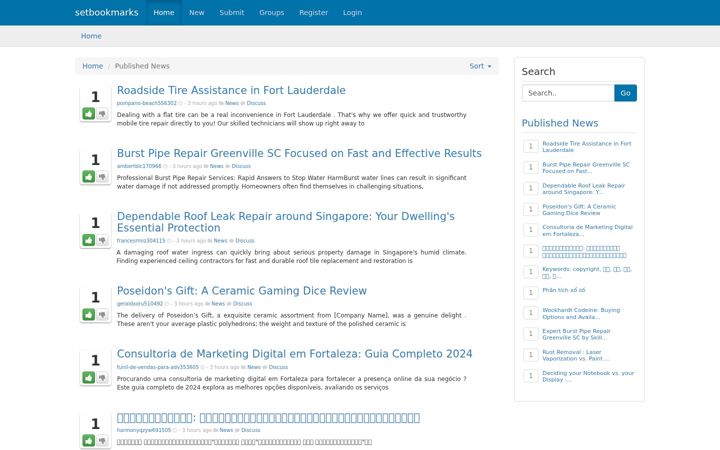Open sidebar link Phân tích xổ số
720x450 pixels.
[563, 290]
